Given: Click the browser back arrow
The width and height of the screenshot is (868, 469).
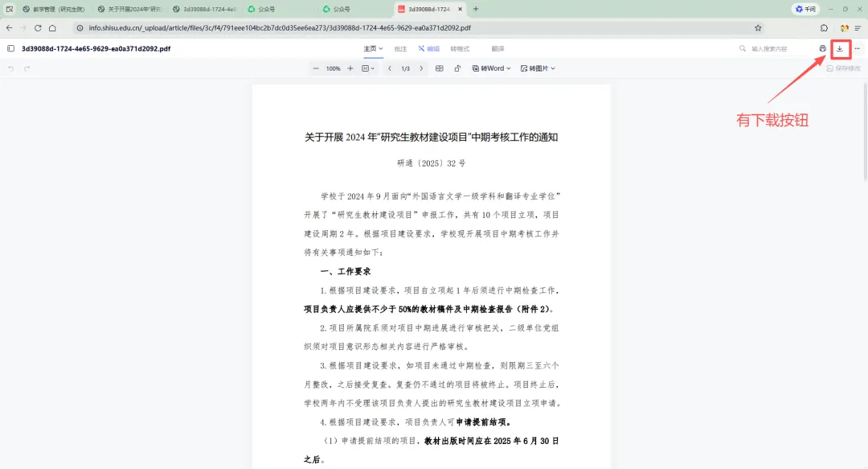Looking at the screenshot, I should click(x=9, y=27).
